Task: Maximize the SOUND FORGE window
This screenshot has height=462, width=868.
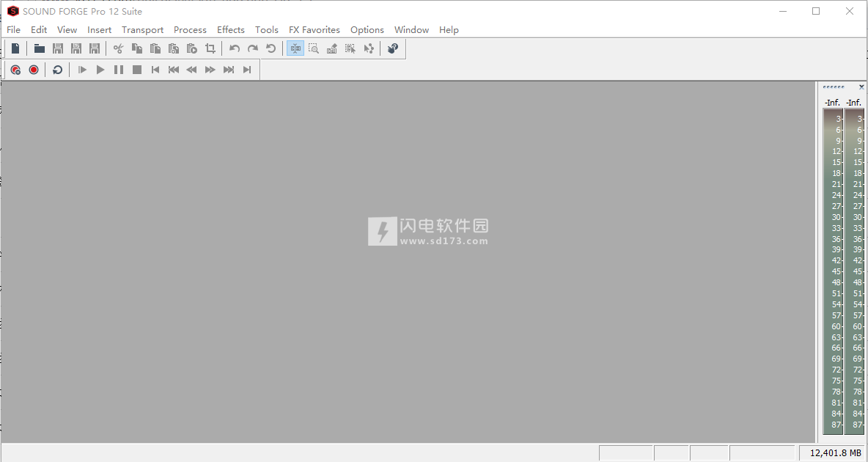Action: [816, 11]
